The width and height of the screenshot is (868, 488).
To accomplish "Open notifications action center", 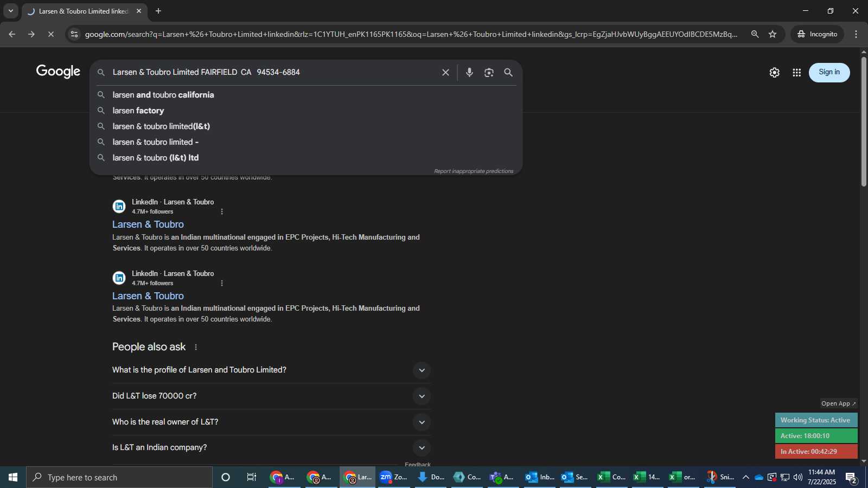I will point(851,478).
